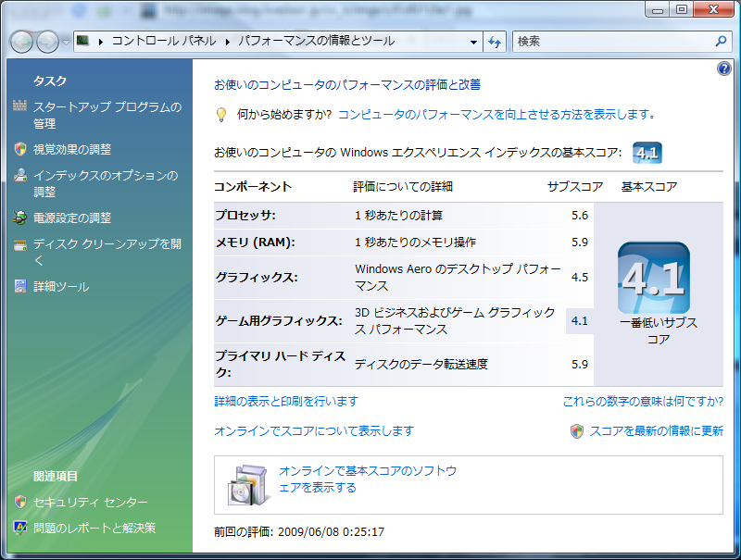The image size is (741, 560).
Task: Click the small 4.1 base score badge
Action: point(647,153)
